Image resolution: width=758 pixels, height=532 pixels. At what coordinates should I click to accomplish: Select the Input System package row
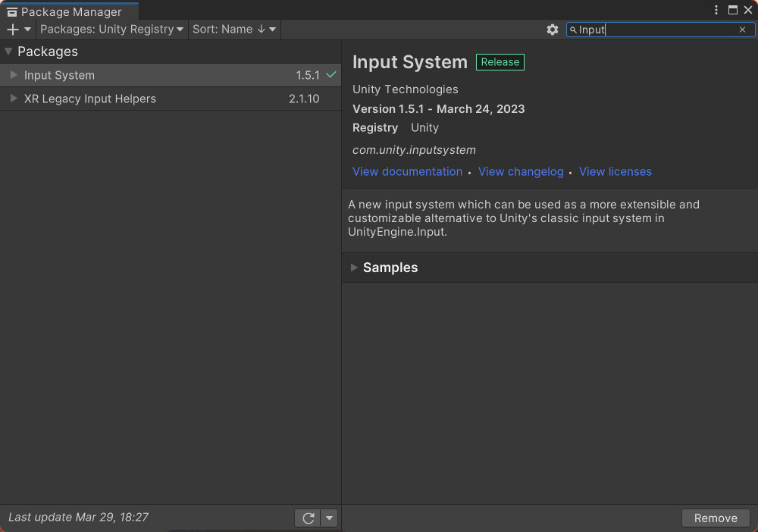pyautogui.click(x=170, y=75)
